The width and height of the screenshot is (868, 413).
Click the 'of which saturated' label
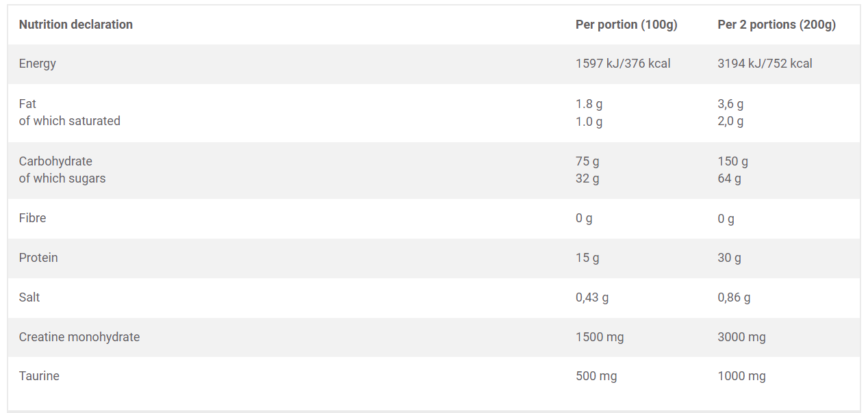coord(70,121)
